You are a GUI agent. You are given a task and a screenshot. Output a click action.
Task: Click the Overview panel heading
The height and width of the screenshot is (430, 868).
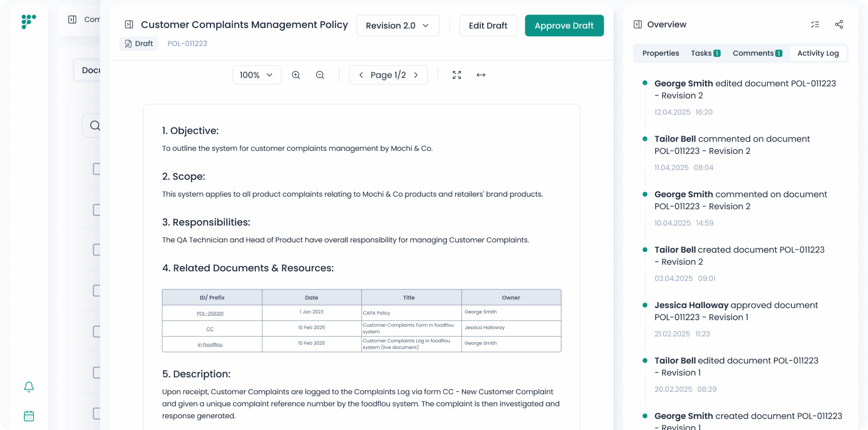coord(666,24)
